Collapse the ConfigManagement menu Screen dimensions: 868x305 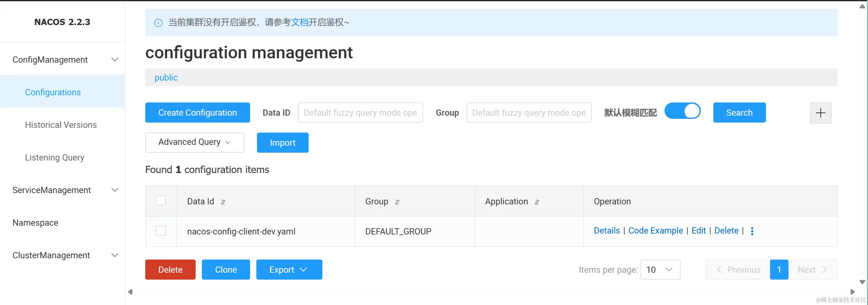coord(62,60)
